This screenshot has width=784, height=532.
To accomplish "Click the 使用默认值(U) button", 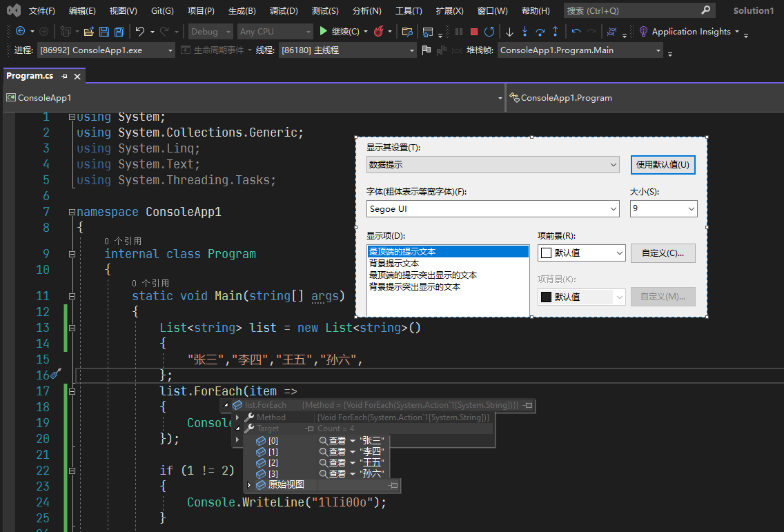I will click(x=662, y=165).
